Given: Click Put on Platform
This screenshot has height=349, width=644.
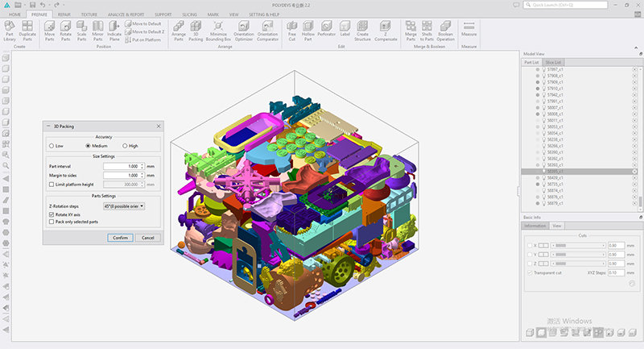Looking at the screenshot, I should 143,39.
